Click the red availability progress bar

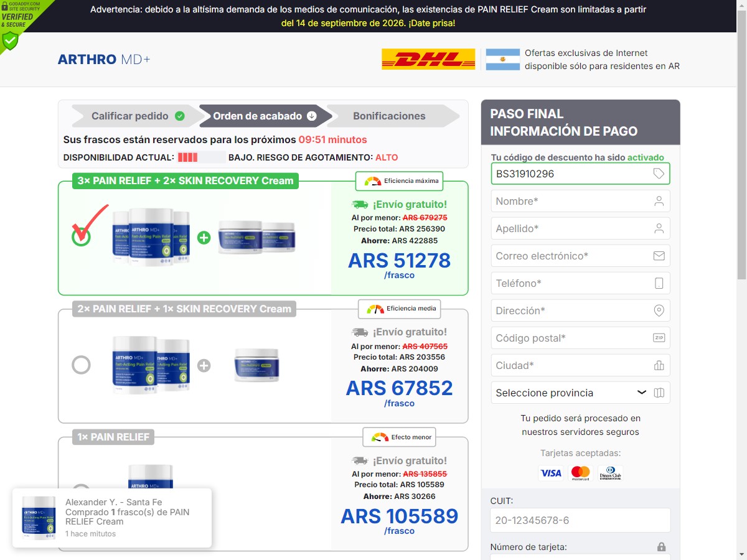[x=201, y=157]
